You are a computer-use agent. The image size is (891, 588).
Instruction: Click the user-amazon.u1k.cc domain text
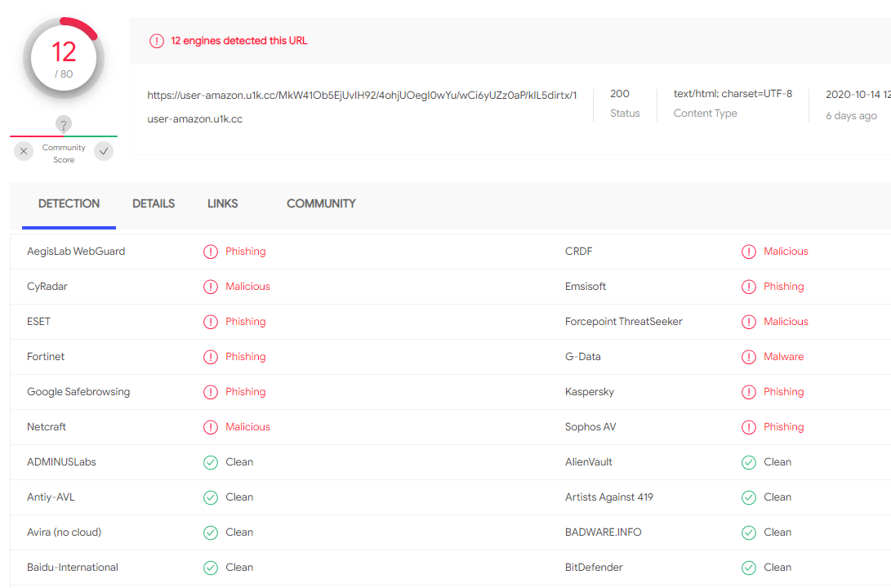[195, 118]
